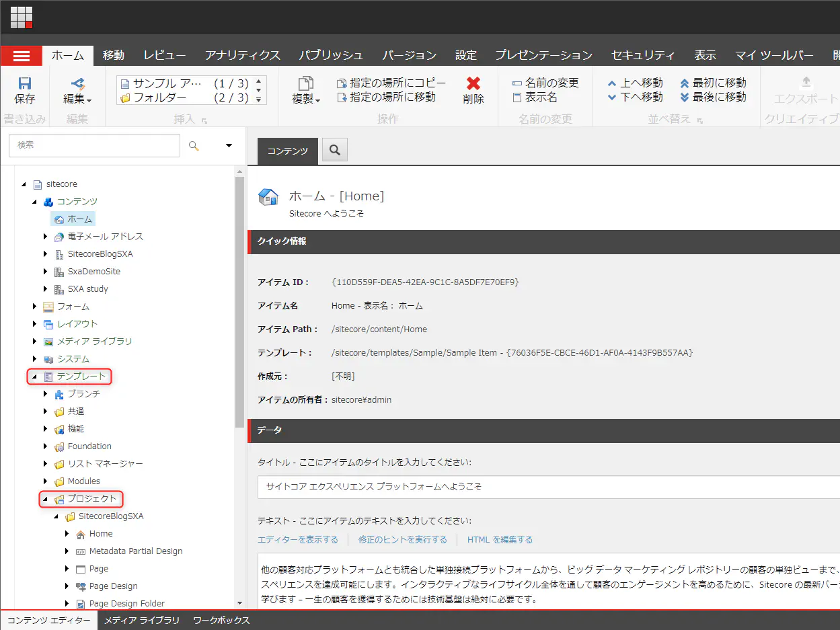This screenshot has width=840, height=630.
Task: Click the テンプレート icon in the tree
Action: point(48,377)
